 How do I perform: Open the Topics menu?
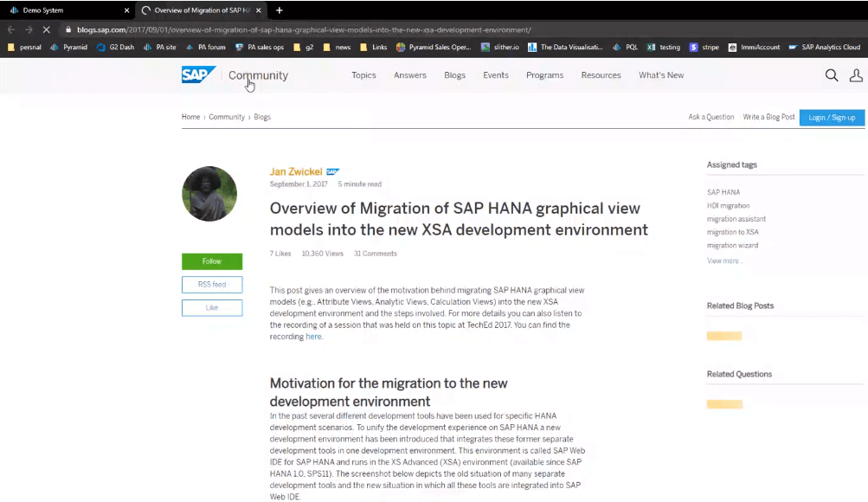click(363, 75)
